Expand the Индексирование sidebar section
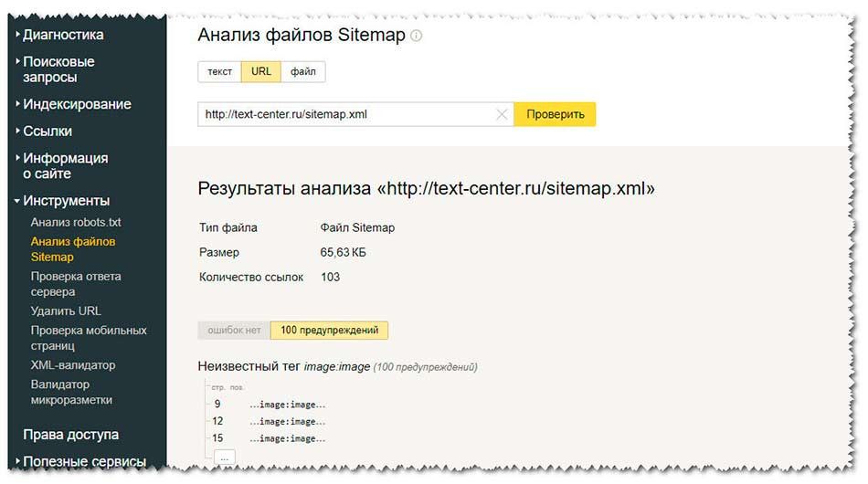The height and width of the screenshot is (484, 868). click(77, 104)
